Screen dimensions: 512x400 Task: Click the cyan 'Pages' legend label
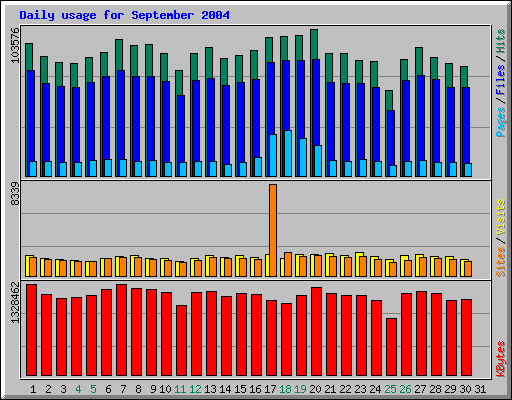point(501,122)
